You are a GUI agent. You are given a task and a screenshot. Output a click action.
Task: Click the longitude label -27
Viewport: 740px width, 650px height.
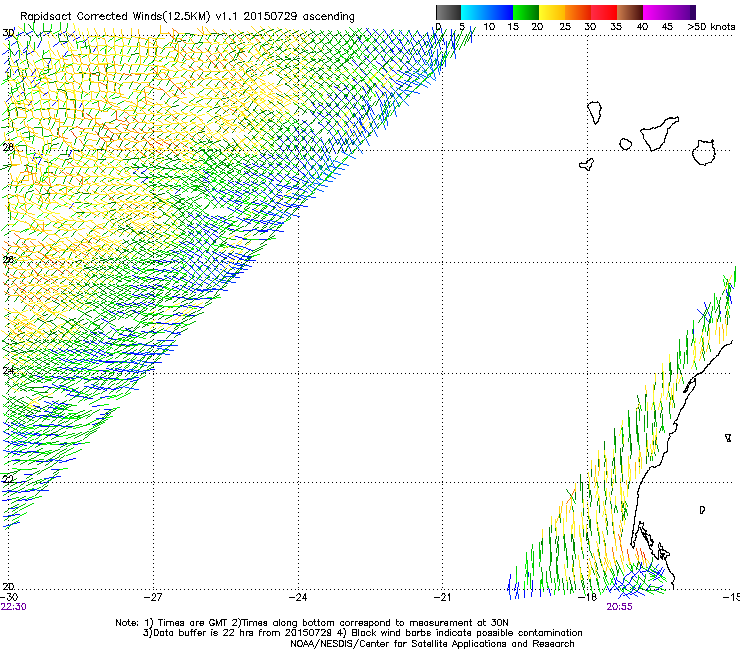[x=153, y=597]
